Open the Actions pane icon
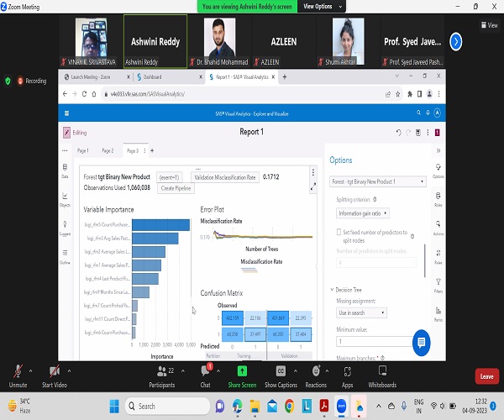 tap(438, 228)
